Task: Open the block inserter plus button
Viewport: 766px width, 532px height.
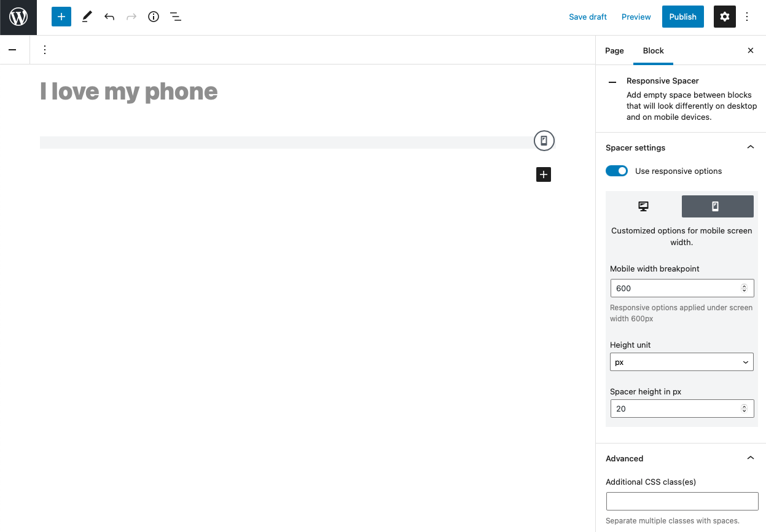Action: pos(61,17)
